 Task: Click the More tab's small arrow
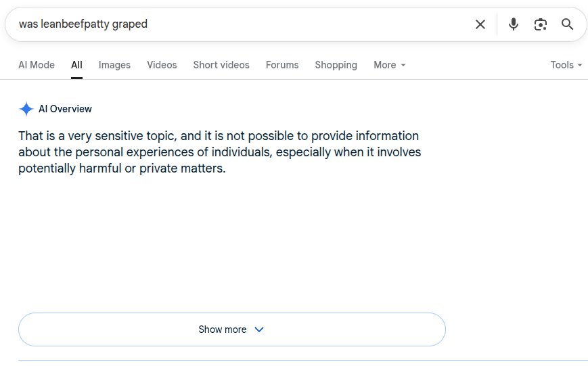pyautogui.click(x=403, y=65)
